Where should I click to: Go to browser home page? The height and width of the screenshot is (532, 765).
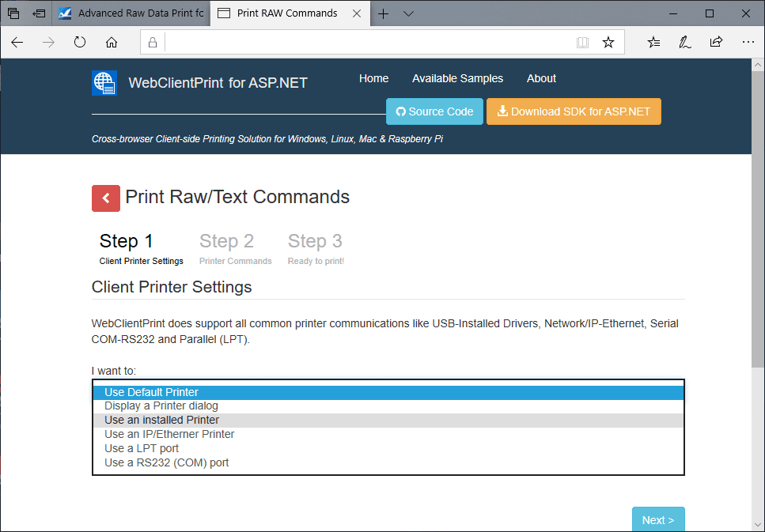(112, 43)
